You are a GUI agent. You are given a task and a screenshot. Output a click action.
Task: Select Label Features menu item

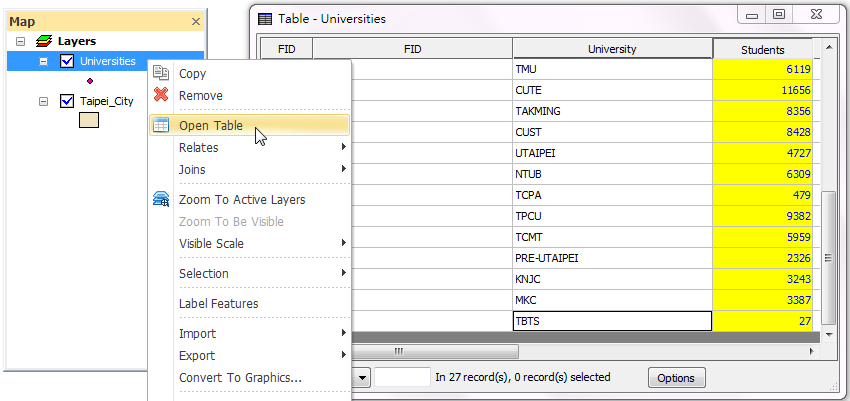(x=218, y=303)
